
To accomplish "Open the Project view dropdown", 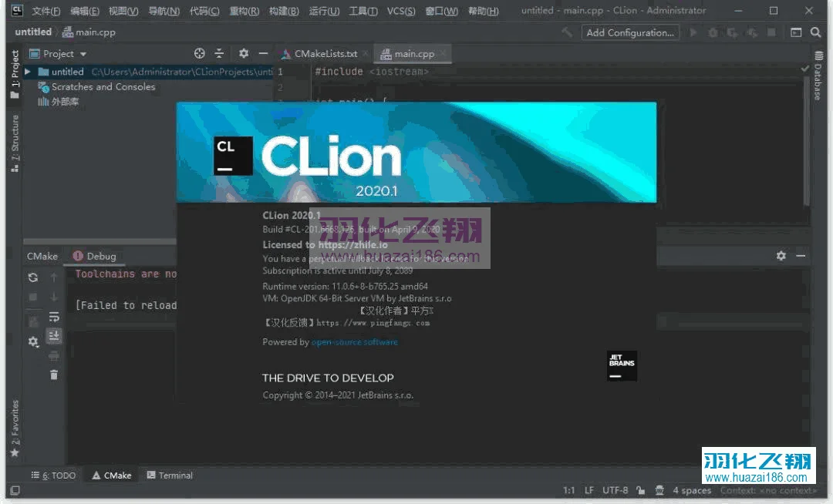I will point(58,54).
